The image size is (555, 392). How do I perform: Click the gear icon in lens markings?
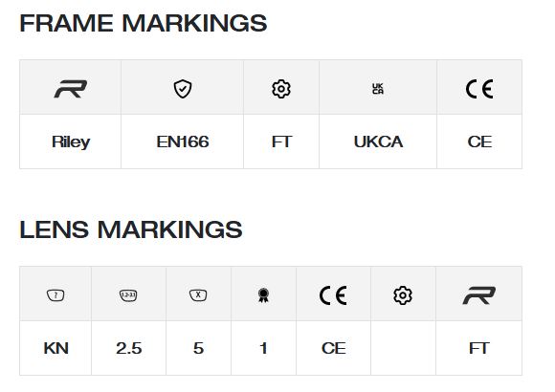[x=403, y=295]
